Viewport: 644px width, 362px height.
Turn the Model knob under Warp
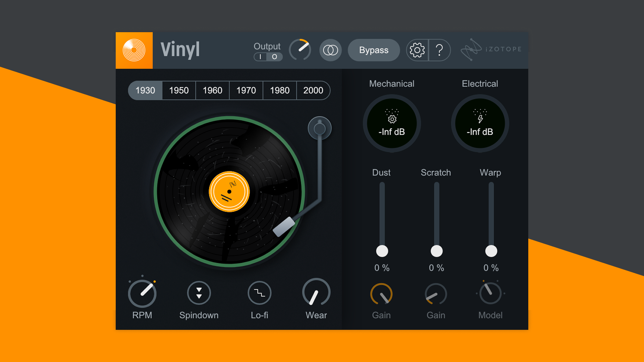(490, 293)
